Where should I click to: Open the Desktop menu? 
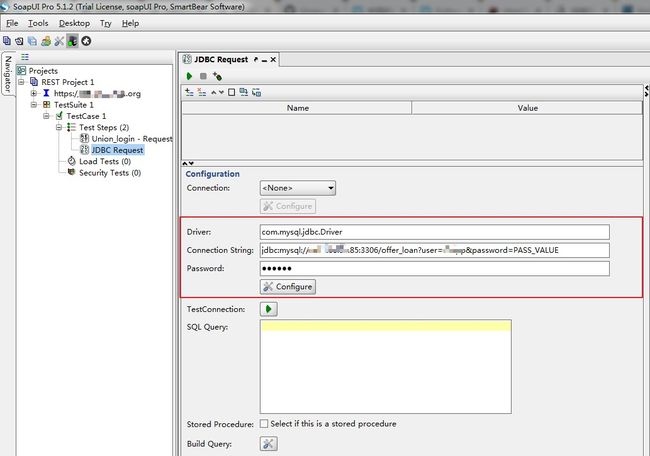pyautogui.click(x=74, y=23)
